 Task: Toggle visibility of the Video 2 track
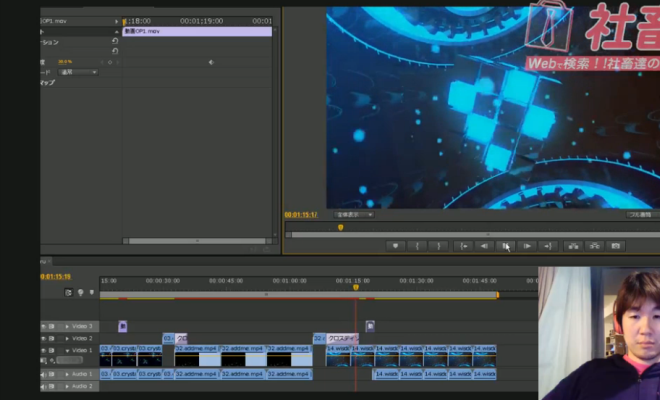[45, 339]
